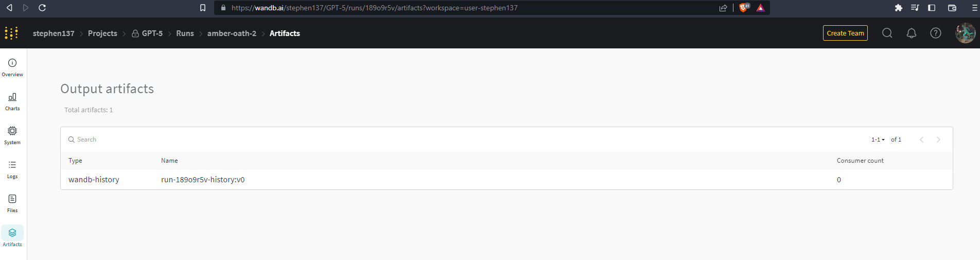
Task: Open the Brave wallet icon
Action: click(952, 8)
